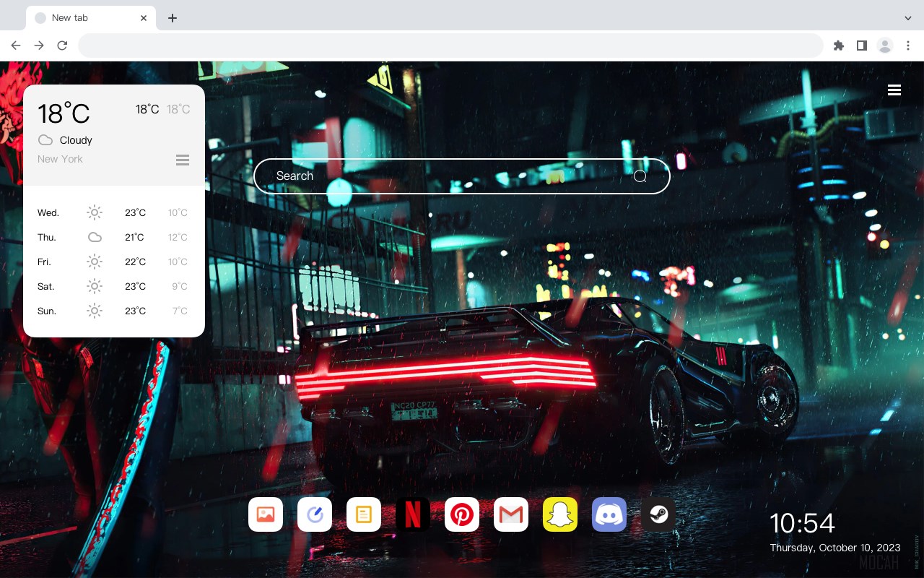This screenshot has width=924, height=578.
Task: Open the profile avatar in toolbar
Action: 885,46
